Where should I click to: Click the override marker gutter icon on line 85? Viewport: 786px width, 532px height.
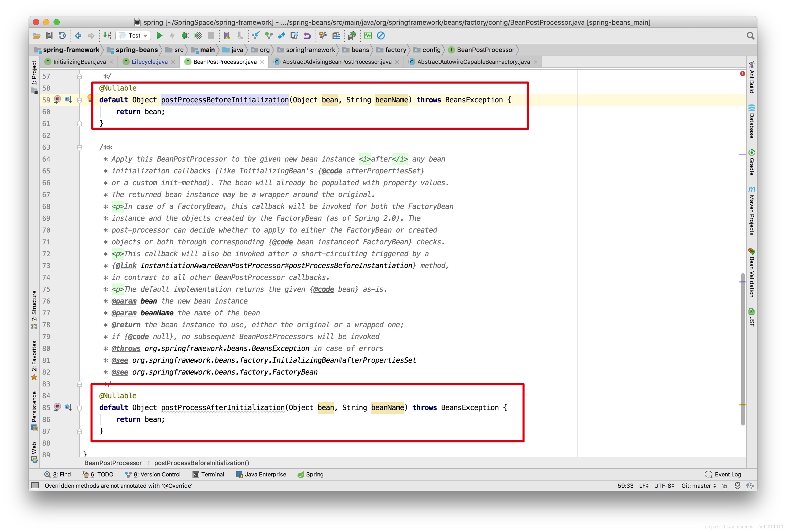click(x=68, y=407)
